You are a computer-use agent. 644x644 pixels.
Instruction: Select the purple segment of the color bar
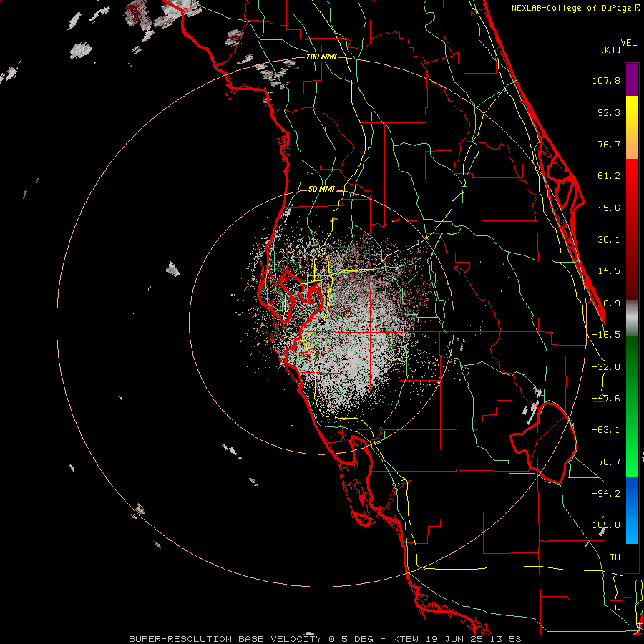(x=632, y=80)
